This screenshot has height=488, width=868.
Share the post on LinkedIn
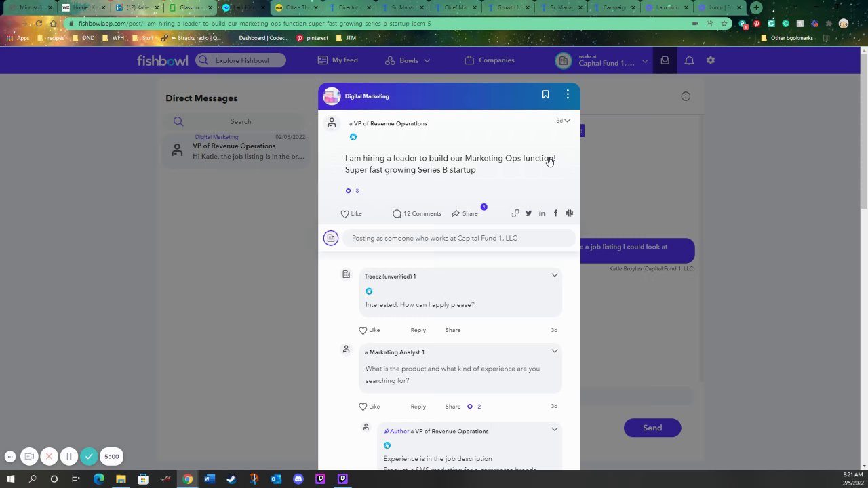tap(542, 213)
